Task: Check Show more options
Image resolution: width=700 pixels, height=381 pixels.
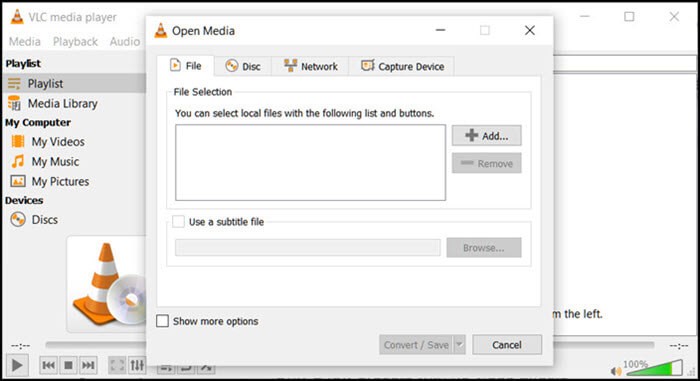Action: 162,321
